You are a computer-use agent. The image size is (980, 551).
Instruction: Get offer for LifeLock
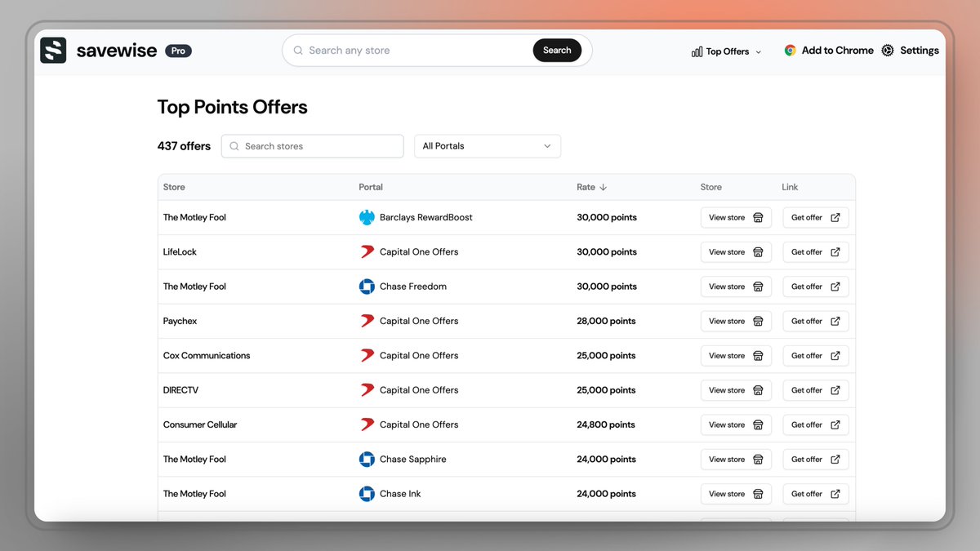816,251
